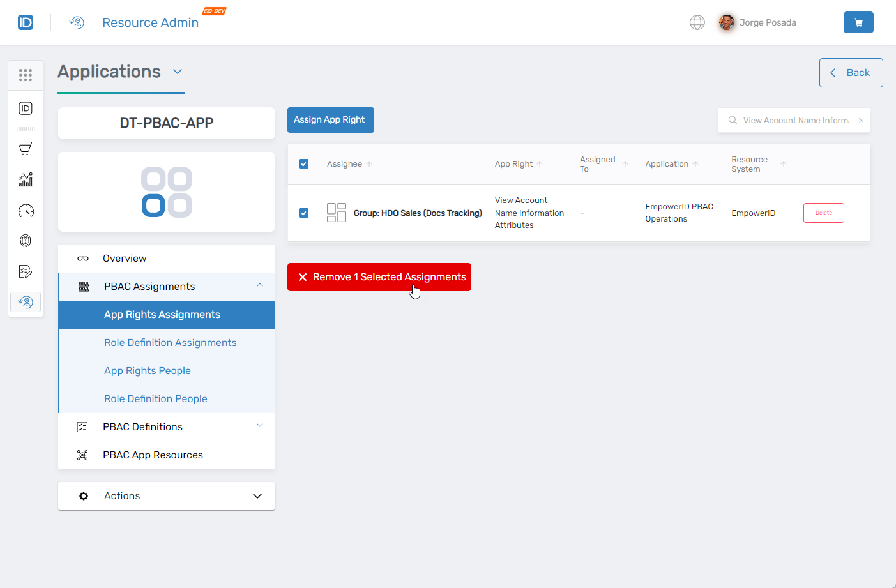Open the fingerprint sidebar icon
Image resolution: width=896 pixels, height=588 pixels.
[x=26, y=241]
